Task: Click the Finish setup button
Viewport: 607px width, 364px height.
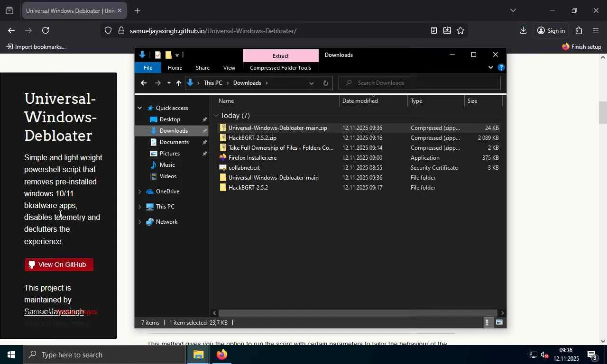Action: (581, 47)
